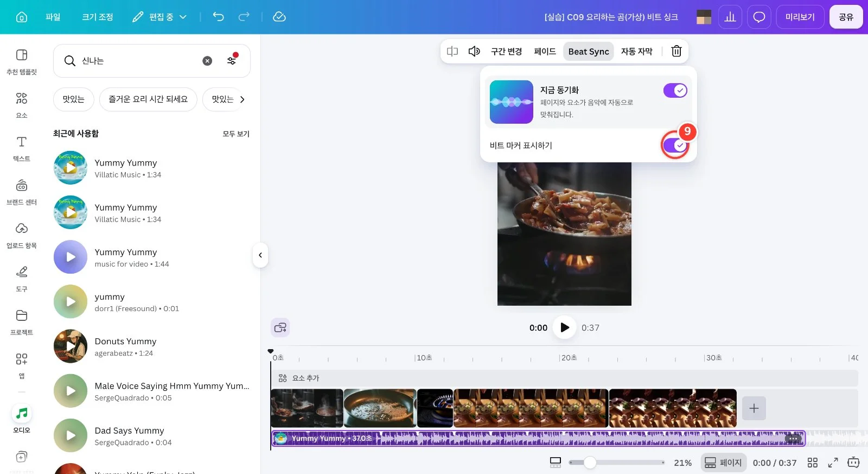Click the 공유 button

pos(846,17)
